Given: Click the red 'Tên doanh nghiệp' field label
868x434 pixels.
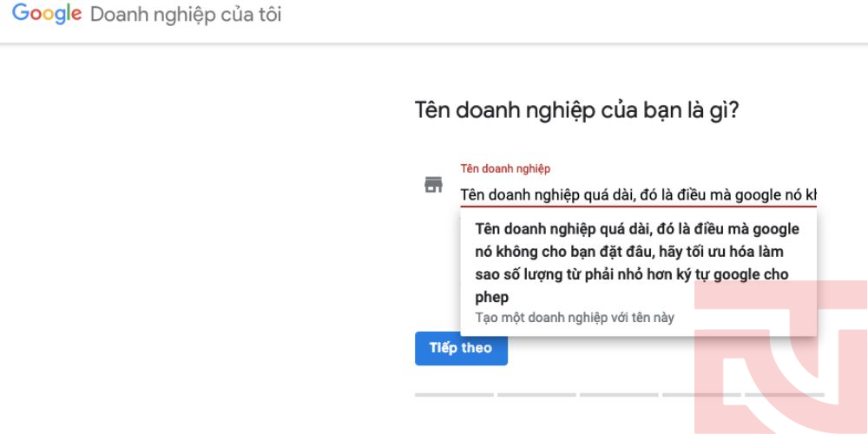Looking at the screenshot, I should pos(505,169).
